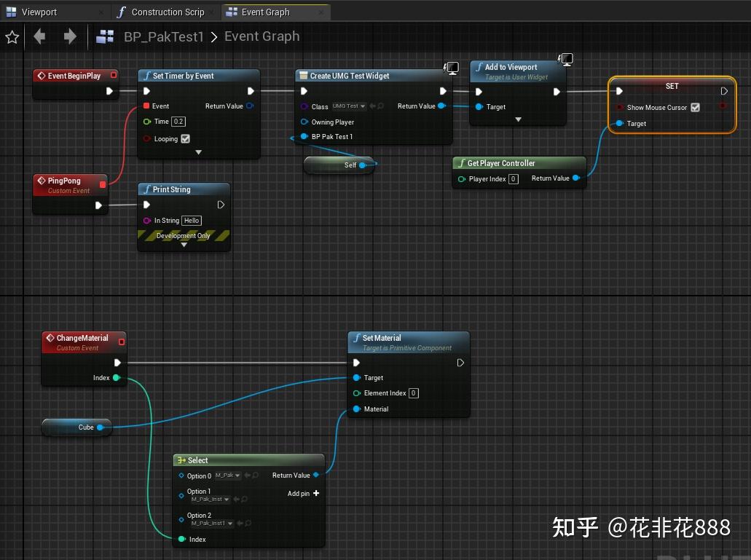Click the Time input field on Set Timer by Event

177,122
